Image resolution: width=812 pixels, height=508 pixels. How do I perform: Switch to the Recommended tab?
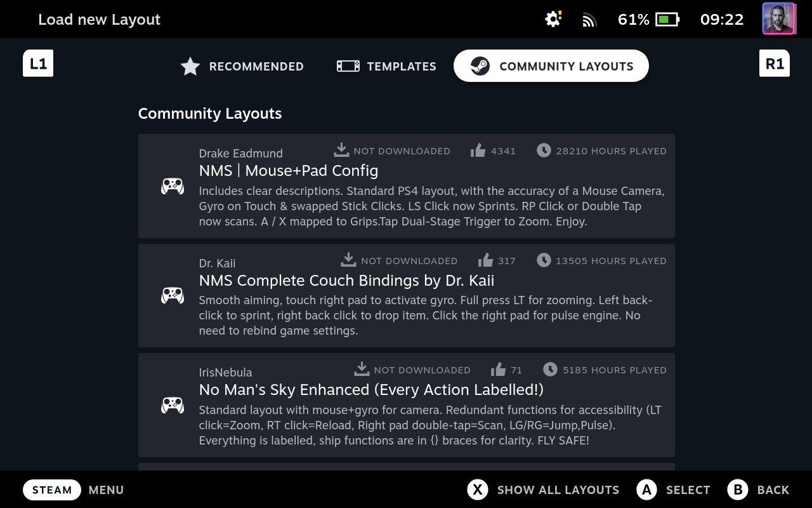[242, 66]
